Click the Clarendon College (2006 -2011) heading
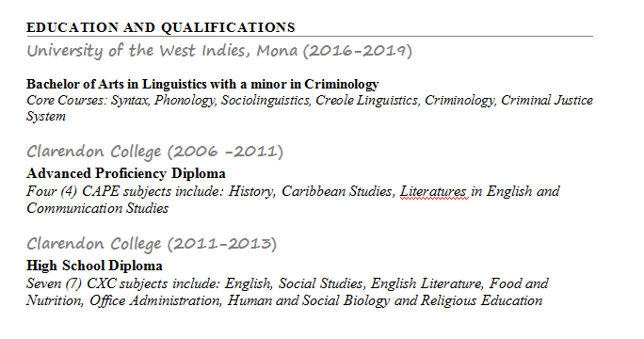644x339 pixels. coord(154,152)
